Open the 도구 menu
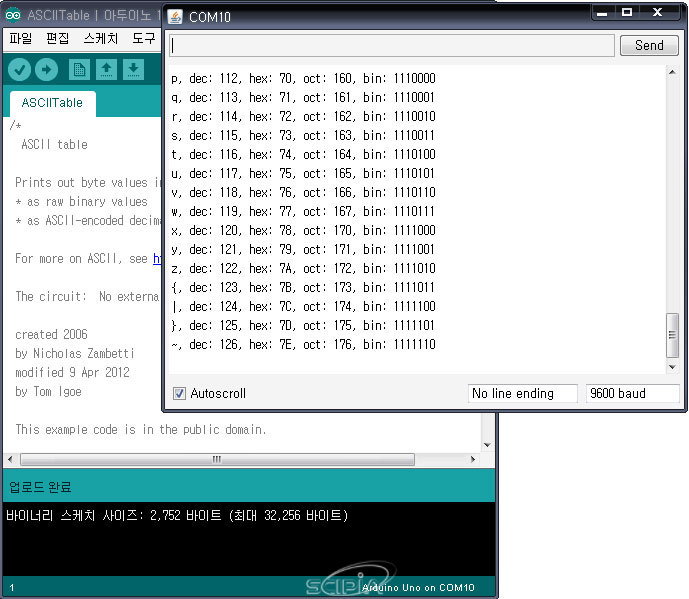The width and height of the screenshot is (689, 599). (144, 39)
